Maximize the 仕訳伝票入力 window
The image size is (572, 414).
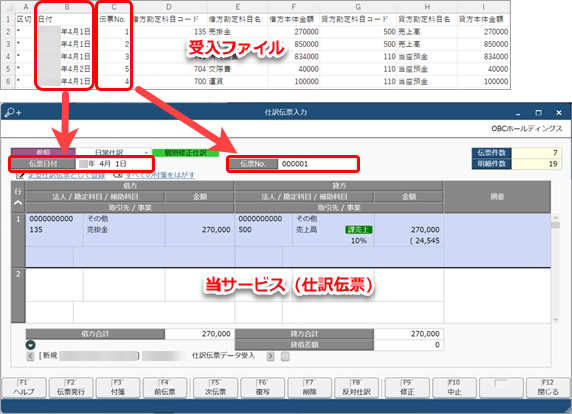tap(538, 113)
